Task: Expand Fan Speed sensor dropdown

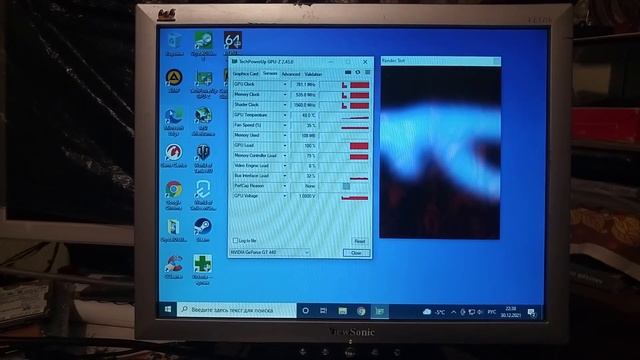Action: (285, 125)
